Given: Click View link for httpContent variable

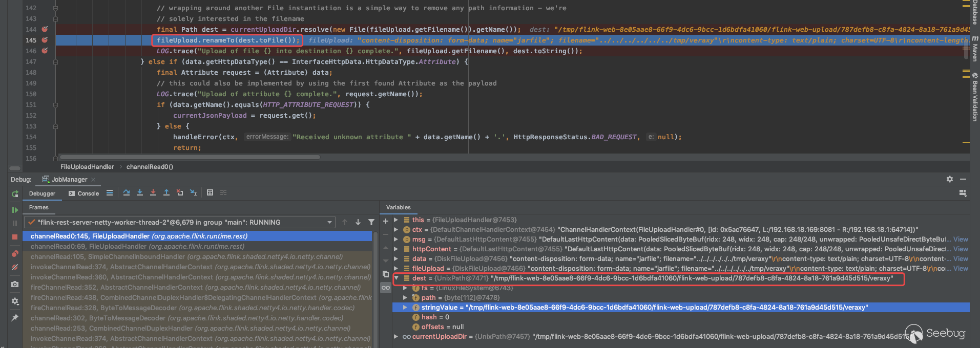Looking at the screenshot, I should [x=961, y=249].
